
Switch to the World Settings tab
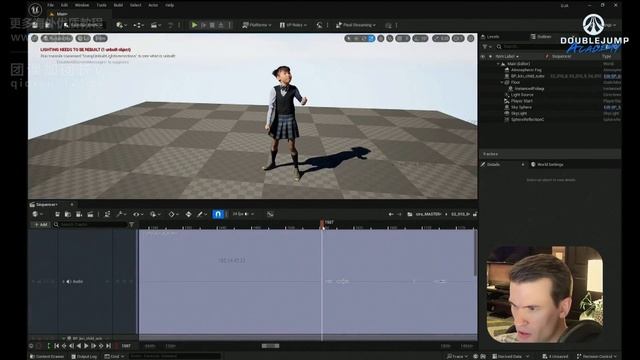tap(547, 164)
